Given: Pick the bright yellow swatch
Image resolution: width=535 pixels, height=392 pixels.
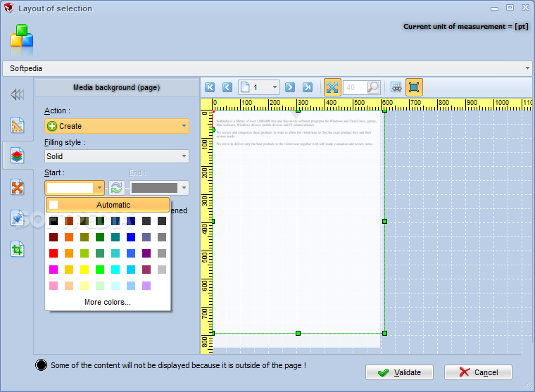Looking at the screenshot, I should click(x=84, y=270).
